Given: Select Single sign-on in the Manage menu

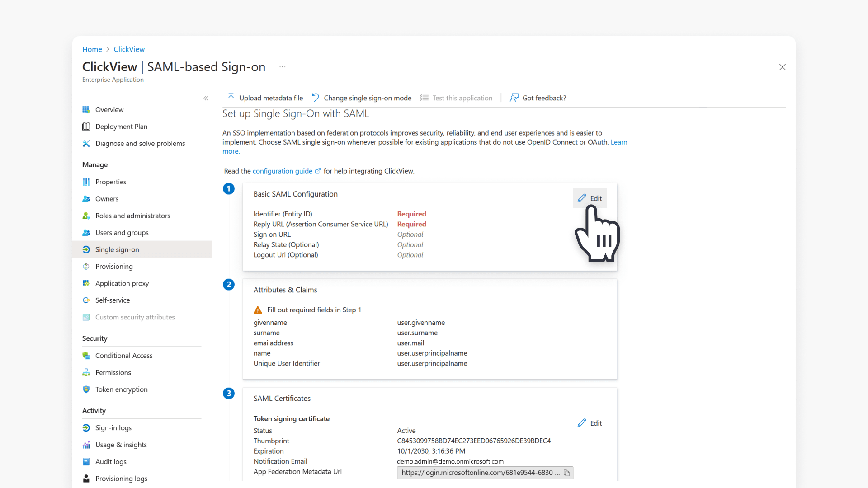Looking at the screenshot, I should pos(117,249).
